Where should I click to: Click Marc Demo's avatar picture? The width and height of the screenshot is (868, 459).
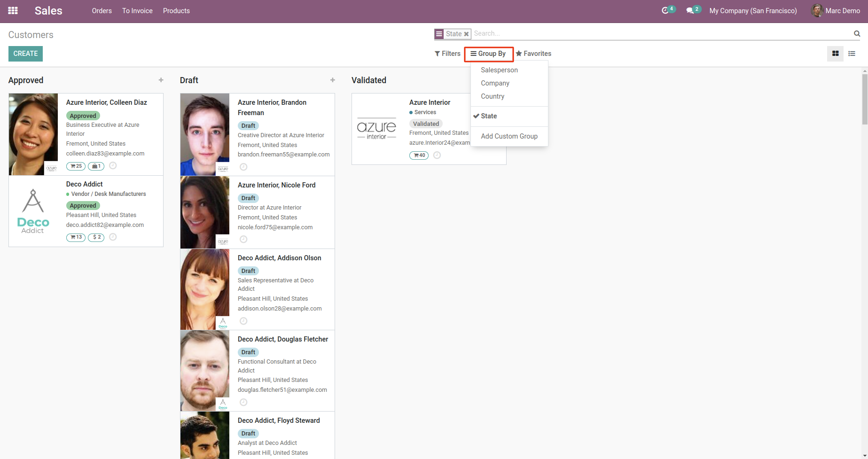tap(817, 10)
